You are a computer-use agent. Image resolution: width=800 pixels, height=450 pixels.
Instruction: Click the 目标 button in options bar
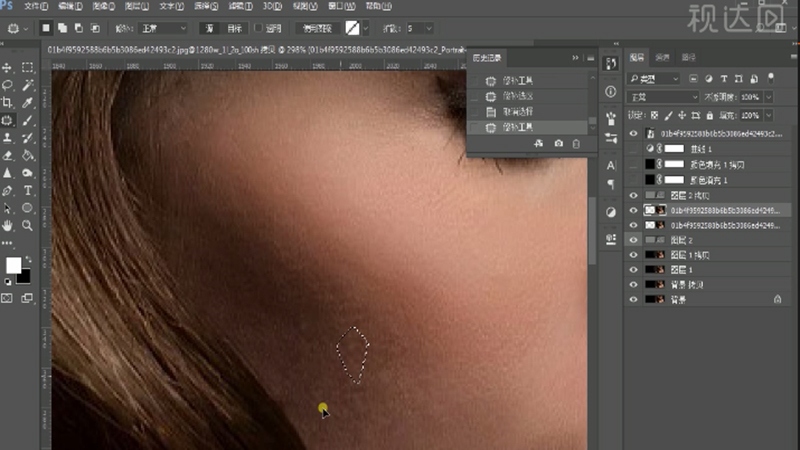pos(234,29)
